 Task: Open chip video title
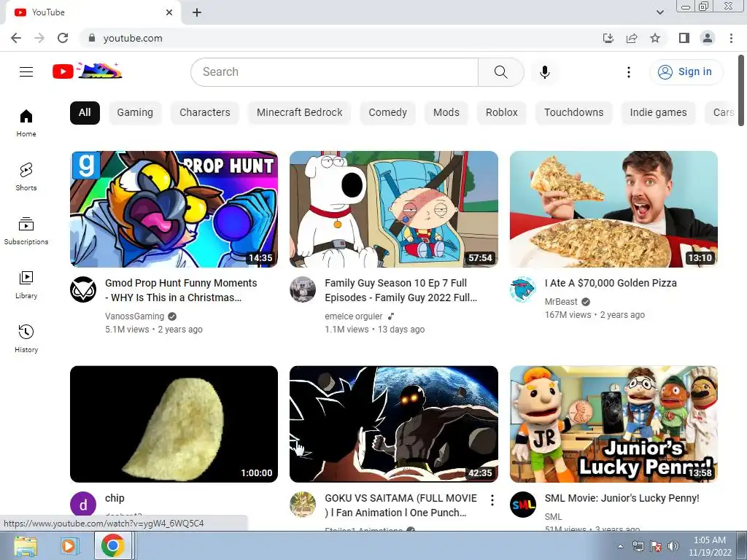[x=115, y=498]
